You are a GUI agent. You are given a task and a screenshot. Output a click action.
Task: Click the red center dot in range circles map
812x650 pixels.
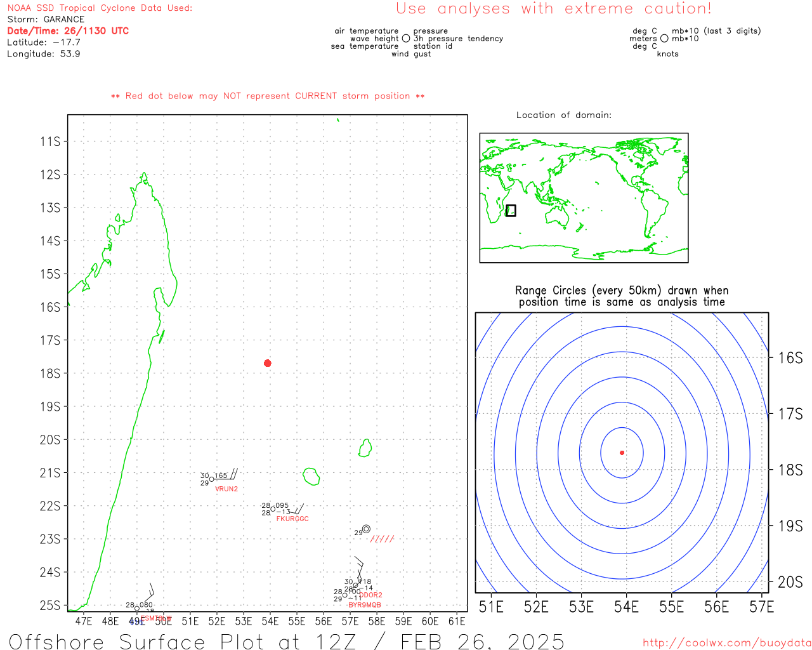[x=622, y=453]
